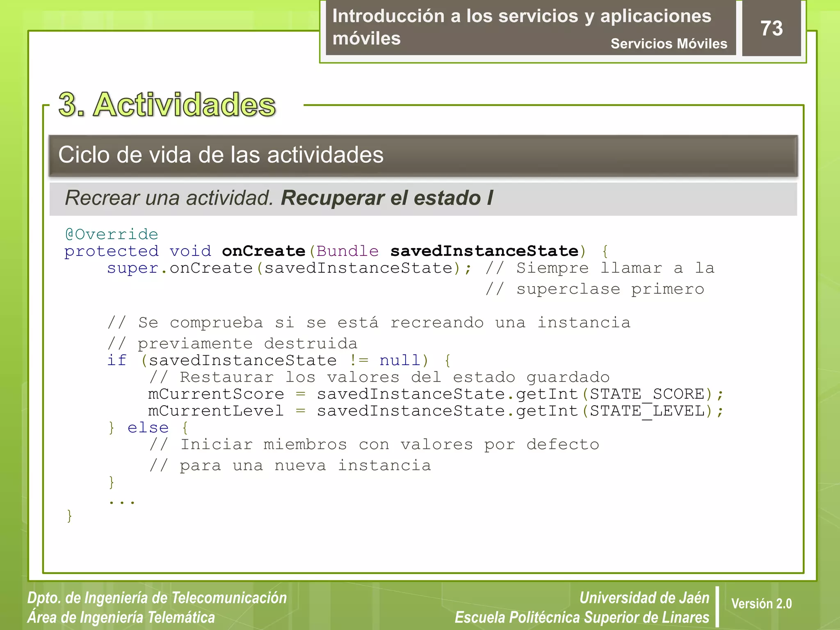This screenshot has height=630, width=840.
Task: Click the 'mCurrentScore' assignment line
Action: tap(436, 394)
